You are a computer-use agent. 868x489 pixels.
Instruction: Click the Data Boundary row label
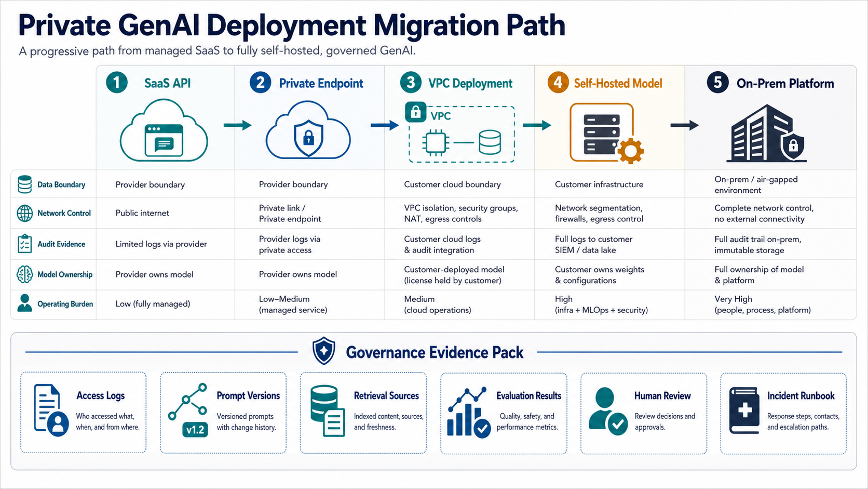61,184
